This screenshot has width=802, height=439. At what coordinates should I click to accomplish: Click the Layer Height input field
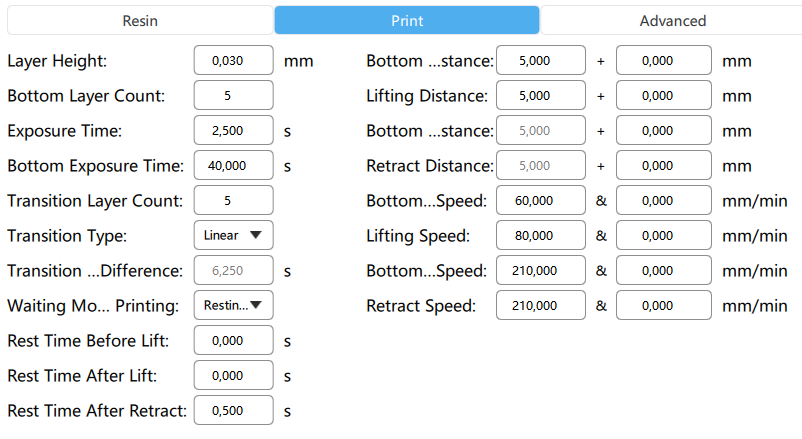(233, 60)
